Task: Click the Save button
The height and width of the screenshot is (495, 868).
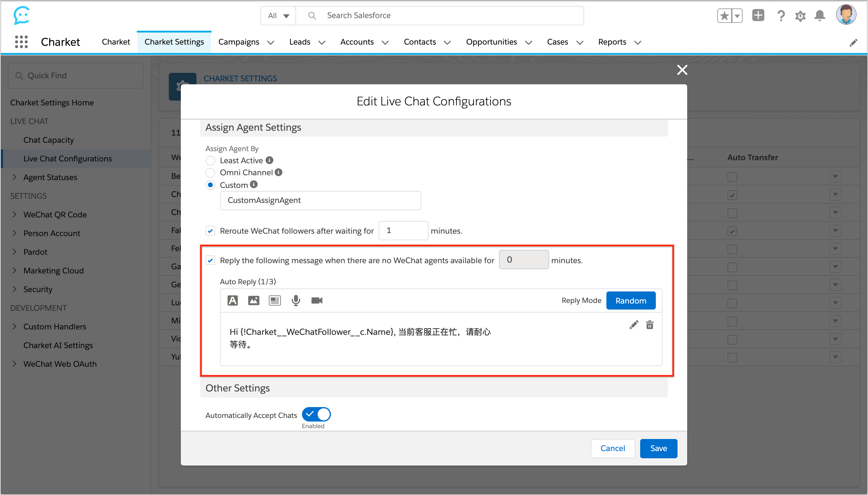Action: [659, 448]
